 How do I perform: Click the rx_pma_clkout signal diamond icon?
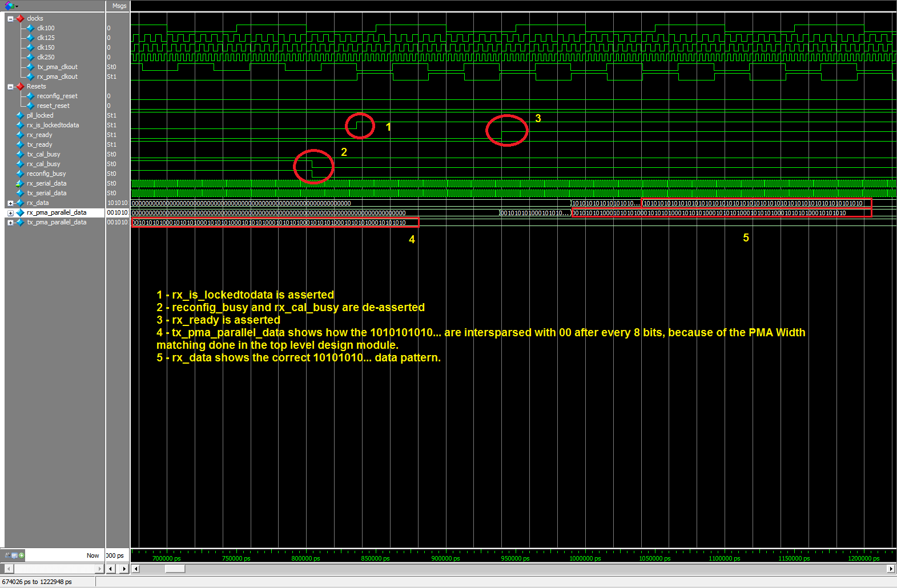pos(31,76)
